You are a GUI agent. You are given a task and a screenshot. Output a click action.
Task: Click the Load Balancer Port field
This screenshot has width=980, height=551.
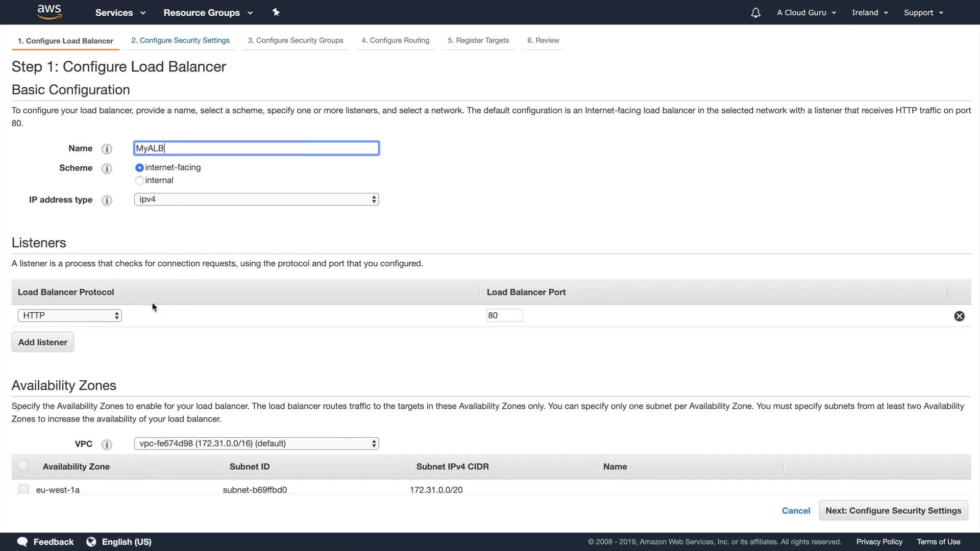pos(504,316)
